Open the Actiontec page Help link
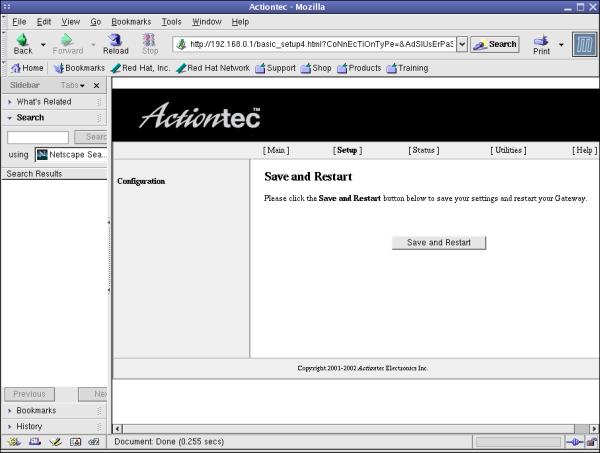The height and width of the screenshot is (453, 600). pyautogui.click(x=584, y=150)
